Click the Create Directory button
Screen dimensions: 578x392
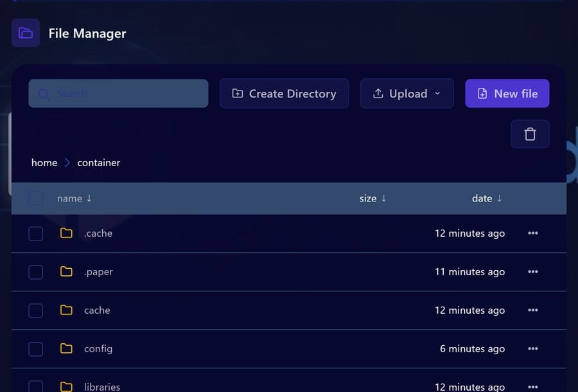coord(284,94)
